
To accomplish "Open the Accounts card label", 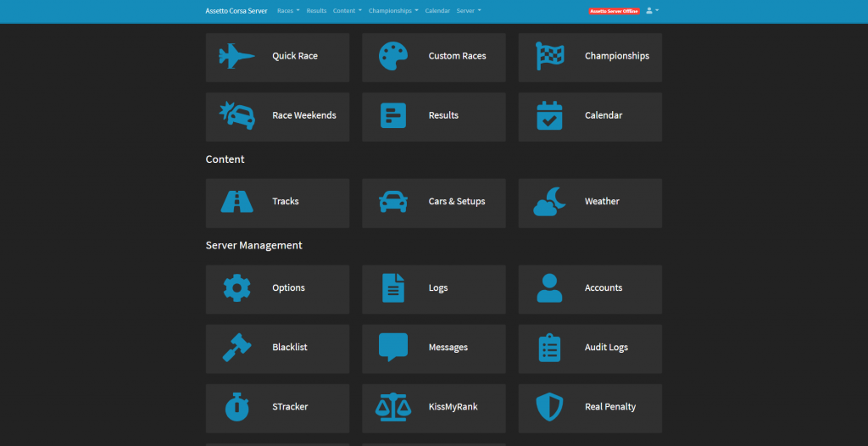I will tap(604, 288).
